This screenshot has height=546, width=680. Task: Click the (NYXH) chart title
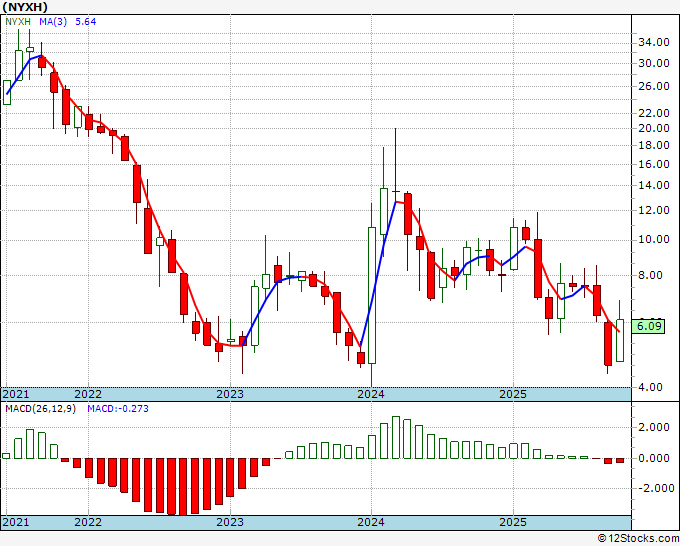click(x=25, y=7)
